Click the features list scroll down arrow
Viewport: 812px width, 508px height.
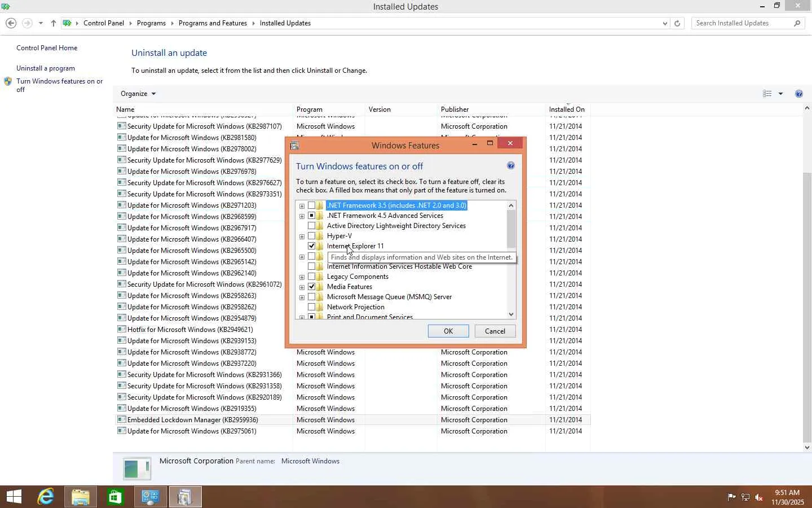click(511, 314)
